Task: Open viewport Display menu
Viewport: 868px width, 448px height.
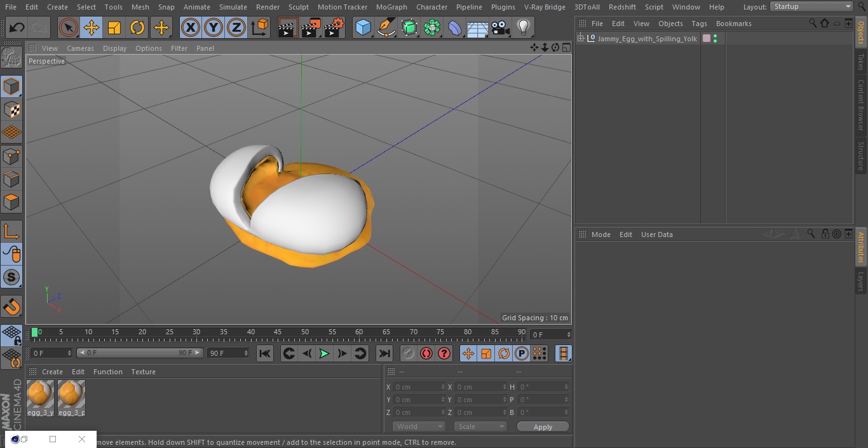Action: [114, 48]
